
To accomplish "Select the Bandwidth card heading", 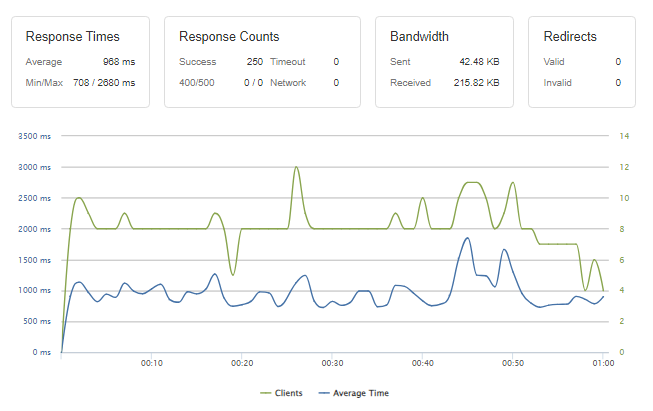I will click(418, 37).
